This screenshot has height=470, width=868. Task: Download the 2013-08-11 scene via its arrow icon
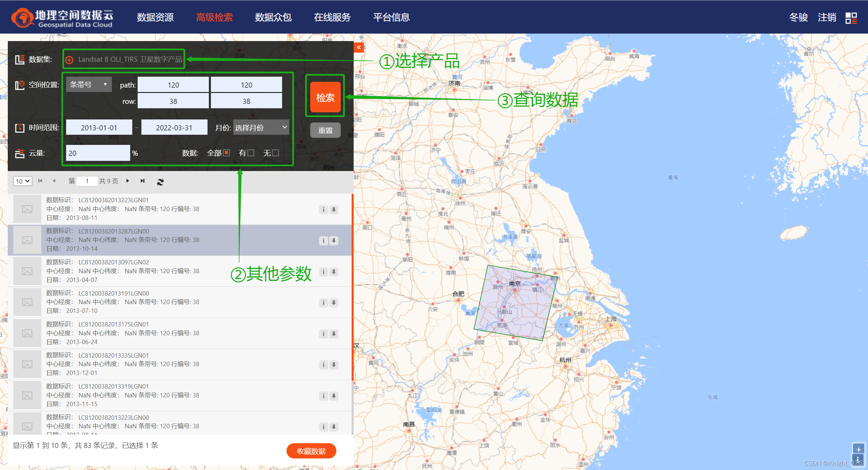(x=334, y=210)
